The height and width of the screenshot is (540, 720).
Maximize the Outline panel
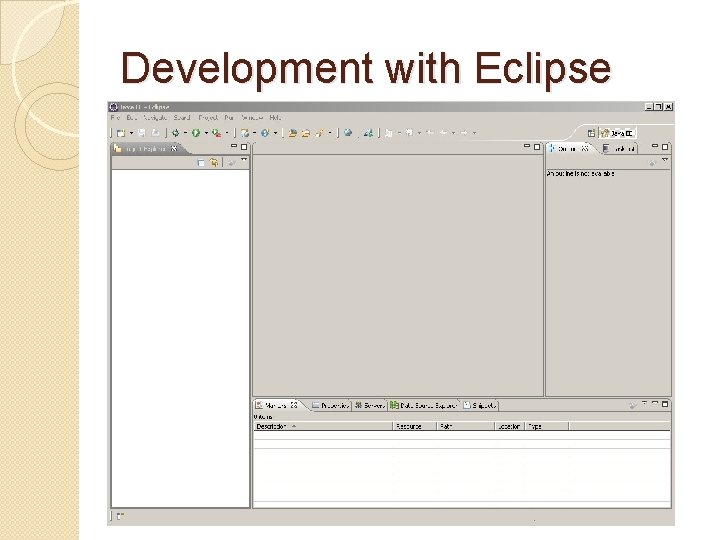pyautogui.click(x=665, y=147)
